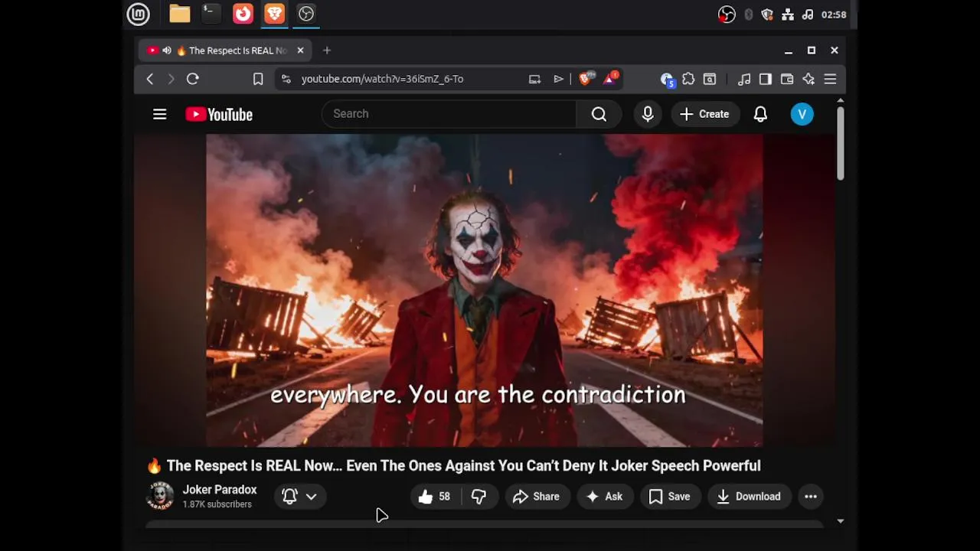
Task: Open the file manager folder icon in panel
Action: pyautogui.click(x=180, y=14)
